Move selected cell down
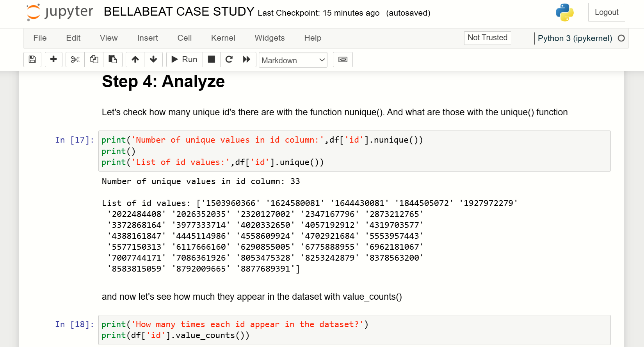Screen dimensions: 644x347 pyautogui.click(x=153, y=59)
